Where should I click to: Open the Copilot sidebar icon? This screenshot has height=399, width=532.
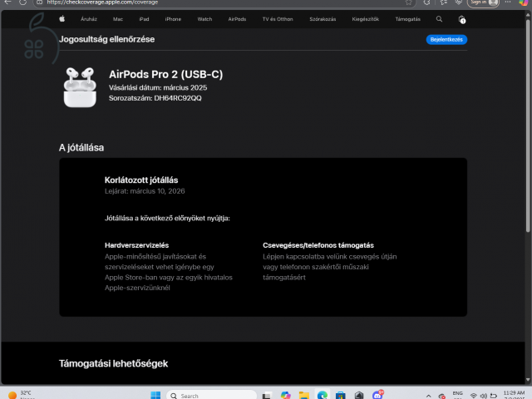pyautogui.click(x=524, y=2)
